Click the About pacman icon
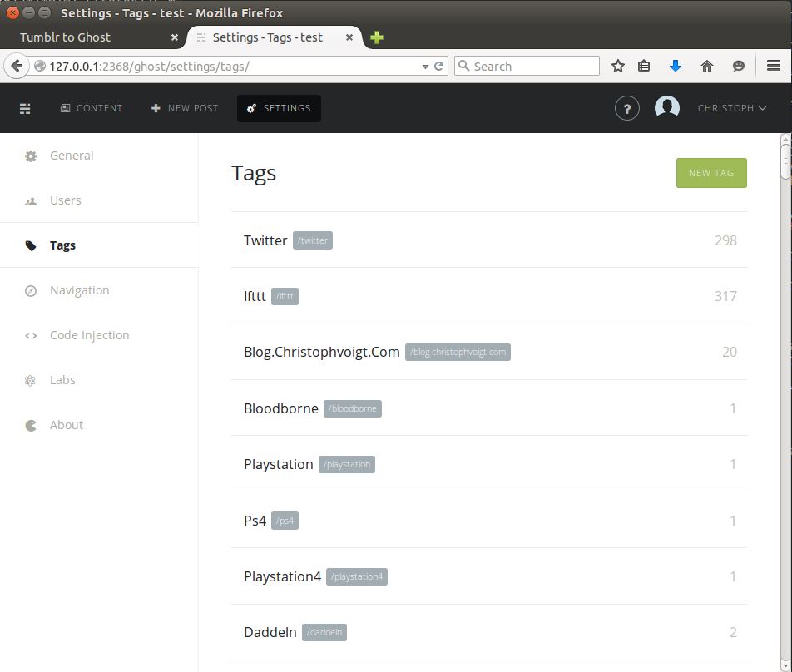The image size is (792, 672). click(31, 426)
